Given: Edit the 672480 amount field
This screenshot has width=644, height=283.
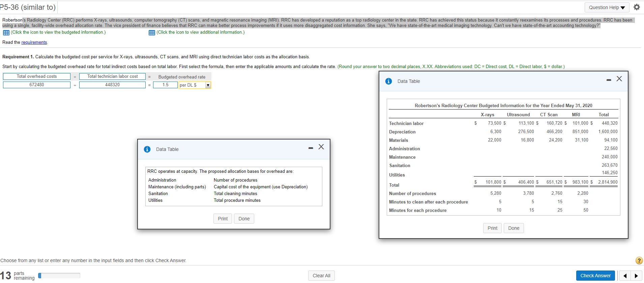Looking at the screenshot, I should pyautogui.click(x=37, y=85).
